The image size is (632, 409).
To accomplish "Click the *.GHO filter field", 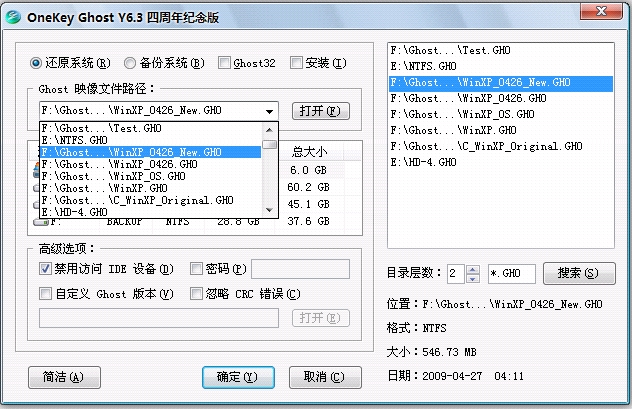I will click(511, 274).
